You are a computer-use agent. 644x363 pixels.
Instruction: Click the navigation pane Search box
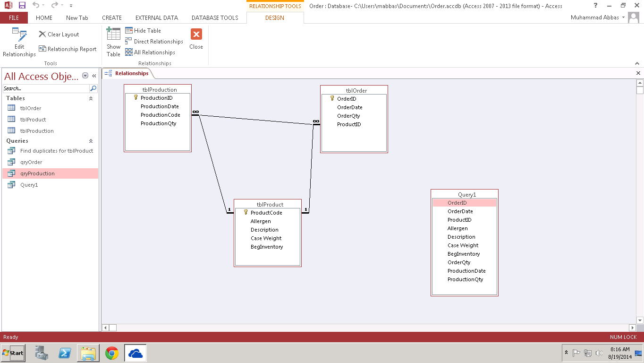click(x=46, y=88)
